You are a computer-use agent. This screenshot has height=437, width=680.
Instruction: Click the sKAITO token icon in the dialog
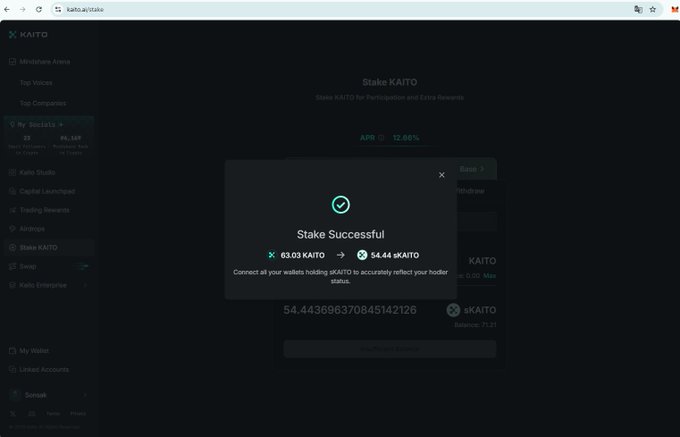coord(362,255)
